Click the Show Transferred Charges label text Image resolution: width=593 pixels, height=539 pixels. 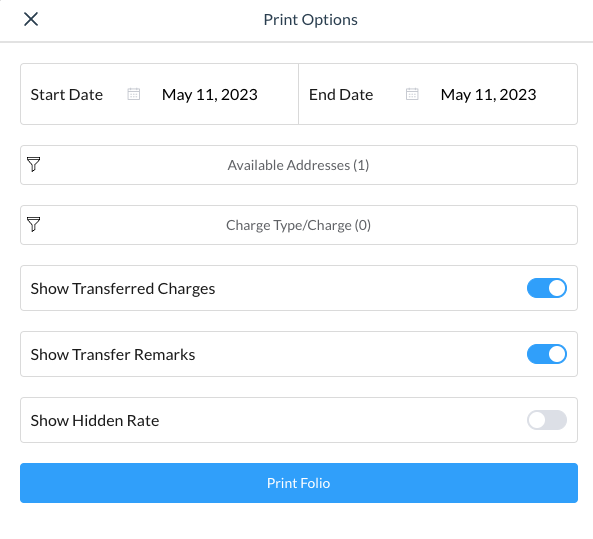(x=123, y=289)
